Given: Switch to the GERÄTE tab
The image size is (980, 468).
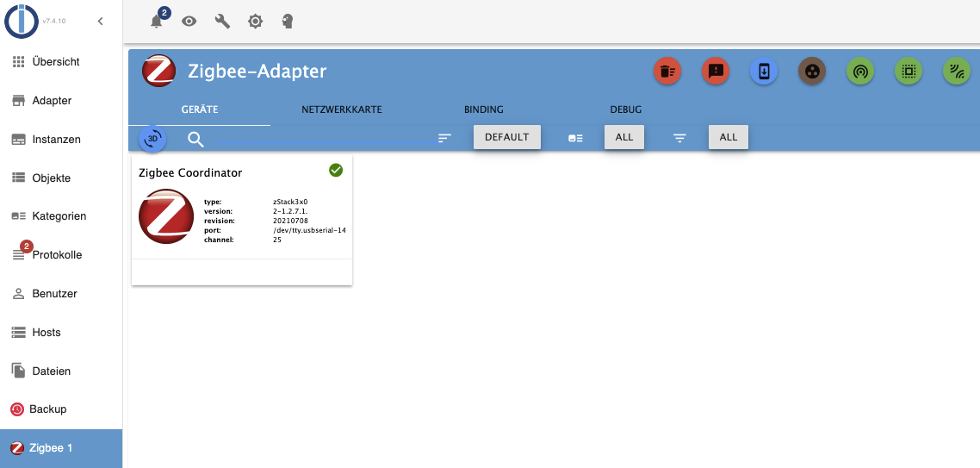Looking at the screenshot, I should pos(200,109).
